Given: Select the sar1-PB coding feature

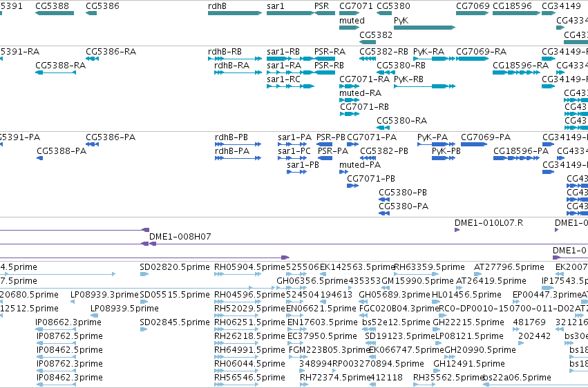Looking at the screenshot, I should [296, 172].
